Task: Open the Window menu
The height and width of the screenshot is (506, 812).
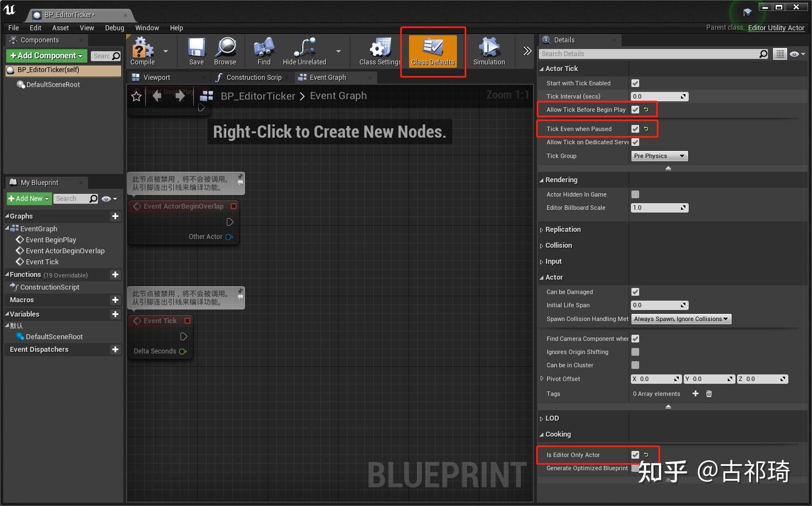Action: tap(147, 28)
